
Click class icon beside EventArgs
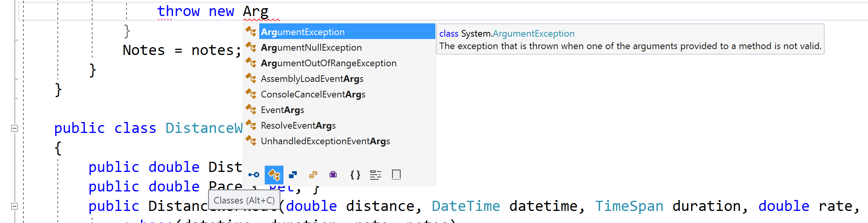click(x=251, y=109)
